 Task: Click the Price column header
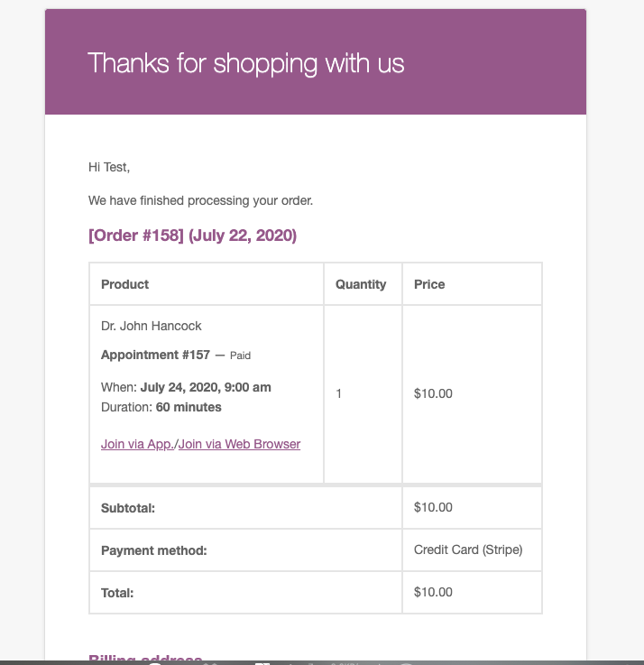[x=429, y=284]
